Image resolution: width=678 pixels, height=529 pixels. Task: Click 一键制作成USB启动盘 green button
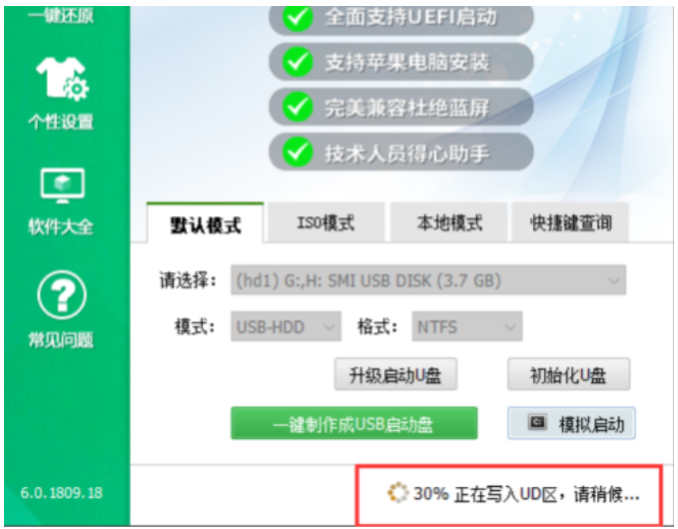click(x=354, y=423)
